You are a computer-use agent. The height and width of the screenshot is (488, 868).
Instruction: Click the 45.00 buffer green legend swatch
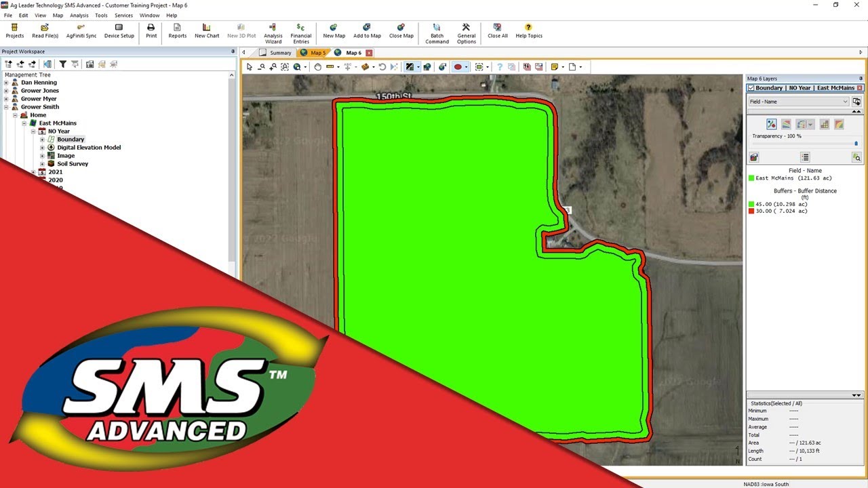point(751,204)
